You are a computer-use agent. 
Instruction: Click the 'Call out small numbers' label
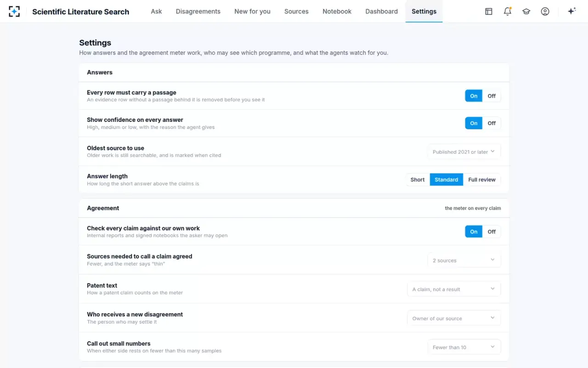(x=119, y=344)
